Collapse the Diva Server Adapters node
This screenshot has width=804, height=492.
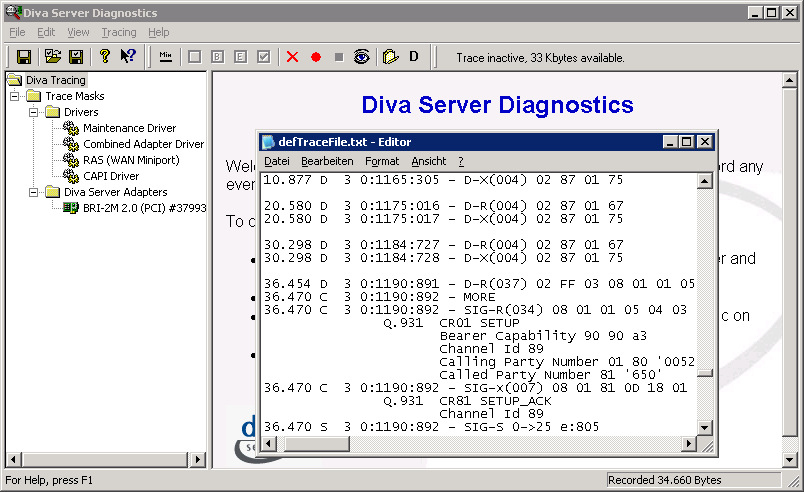click(x=33, y=192)
